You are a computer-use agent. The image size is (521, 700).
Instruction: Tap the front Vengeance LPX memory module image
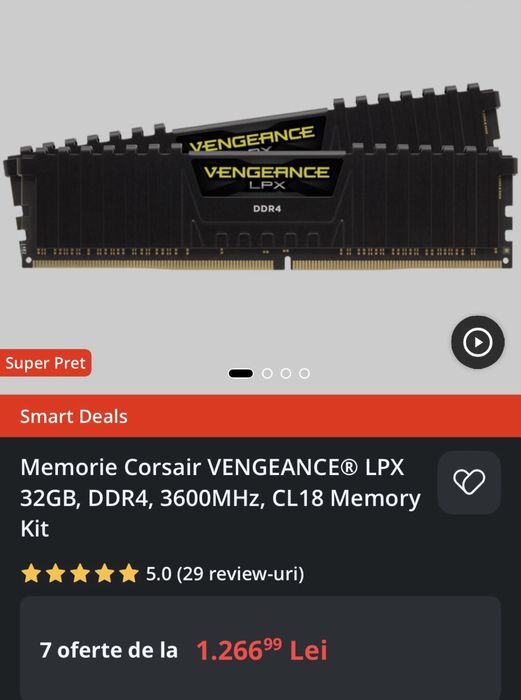(263, 208)
